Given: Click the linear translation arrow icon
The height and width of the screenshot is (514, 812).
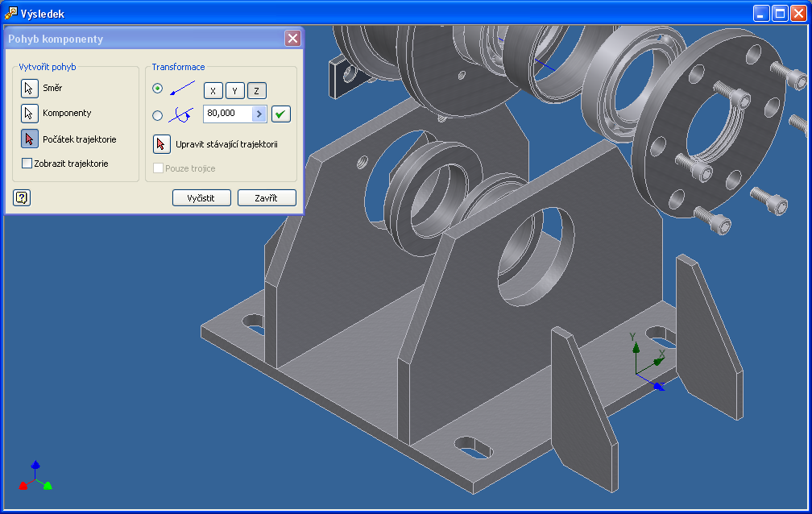Looking at the screenshot, I should [182, 89].
